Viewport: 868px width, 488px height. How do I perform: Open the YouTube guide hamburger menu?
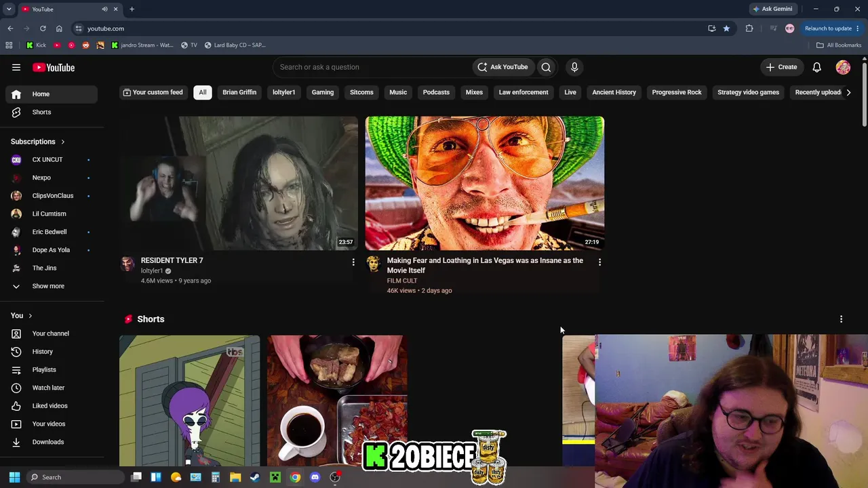[16, 67]
